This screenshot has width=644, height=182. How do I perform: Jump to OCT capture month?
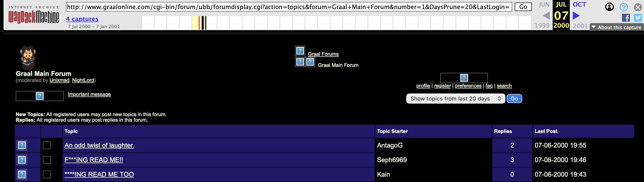click(580, 5)
